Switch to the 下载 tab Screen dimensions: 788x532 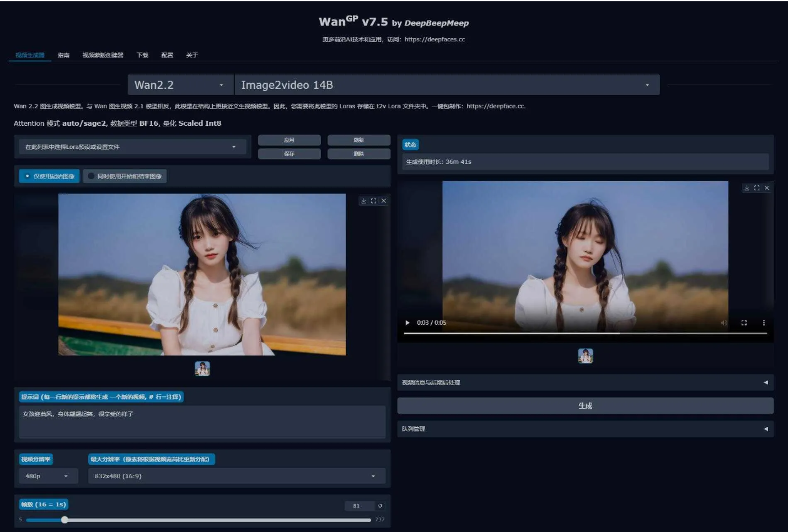click(143, 55)
